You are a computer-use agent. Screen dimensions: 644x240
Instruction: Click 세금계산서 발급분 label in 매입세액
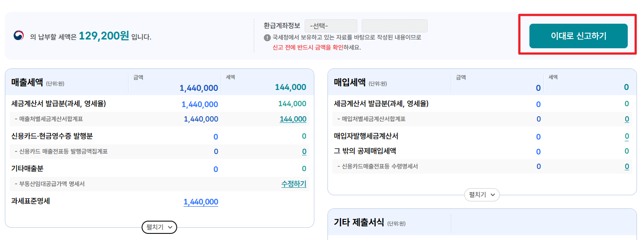point(381,104)
